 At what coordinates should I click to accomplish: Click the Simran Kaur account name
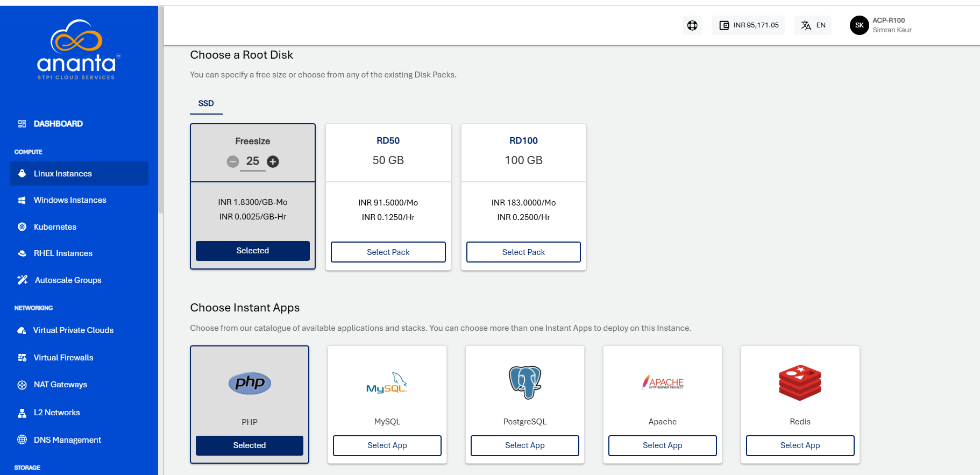tap(892, 30)
